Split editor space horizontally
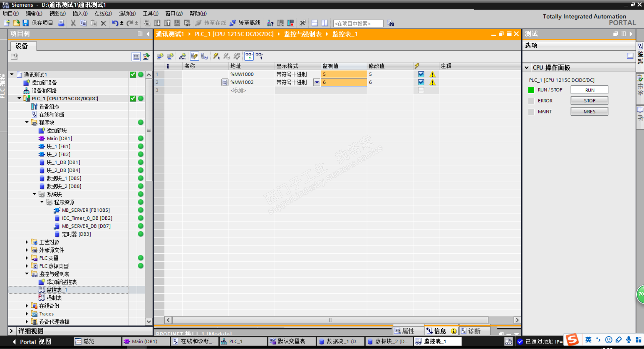This screenshot has height=349, width=644. 315,23
